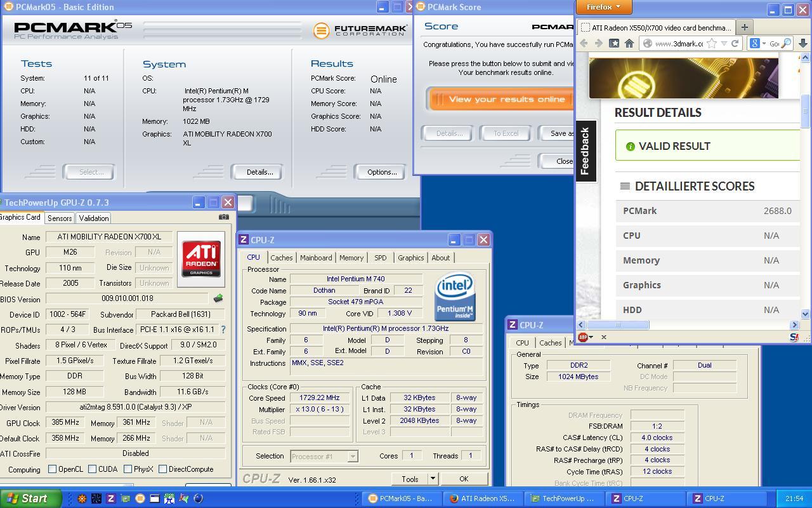The height and width of the screenshot is (508, 812).
Task: Click the Firefox scrollbar right arrow
Action: pos(794,325)
